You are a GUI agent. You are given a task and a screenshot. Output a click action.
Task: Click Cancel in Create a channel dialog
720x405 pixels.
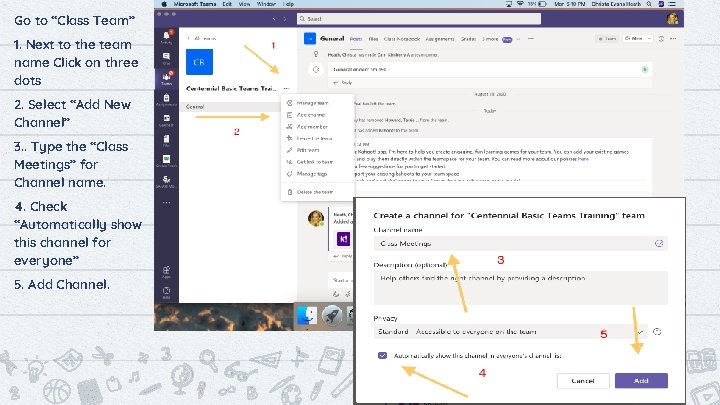pos(583,381)
